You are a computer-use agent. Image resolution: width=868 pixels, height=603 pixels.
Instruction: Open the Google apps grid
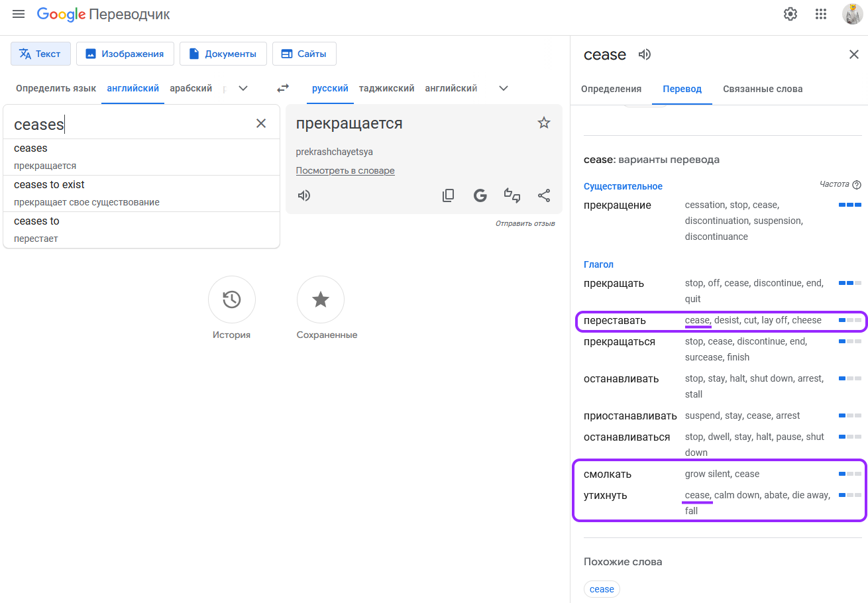821,14
